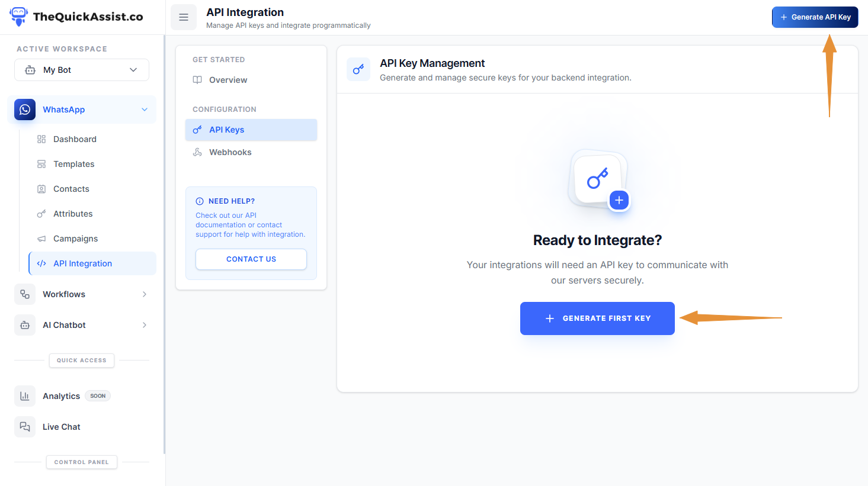Click the Workflows node icon
868x486 pixels.
pyautogui.click(x=24, y=294)
